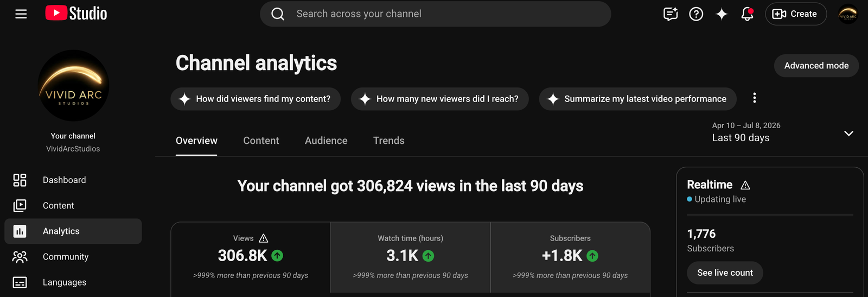The image size is (868, 297).
Task: Open the sparkle Ask Studio icon
Action: point(722,14)
